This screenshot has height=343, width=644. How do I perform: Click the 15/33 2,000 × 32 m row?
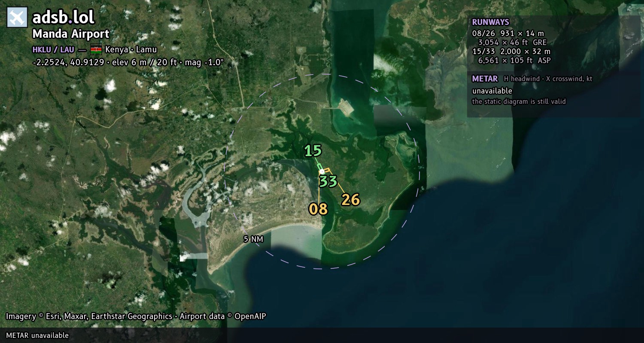point(511,51)
